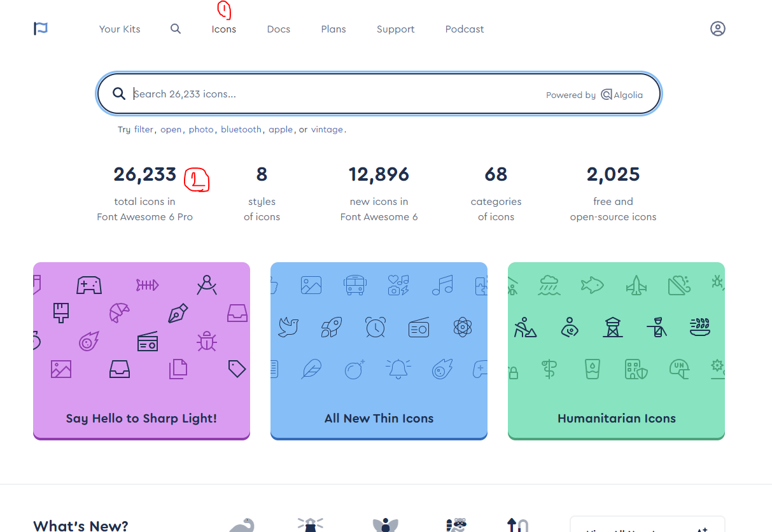Open the All New Thin Icons title
772x532 pixels.
pyautogui.click(x=379, y=418)
